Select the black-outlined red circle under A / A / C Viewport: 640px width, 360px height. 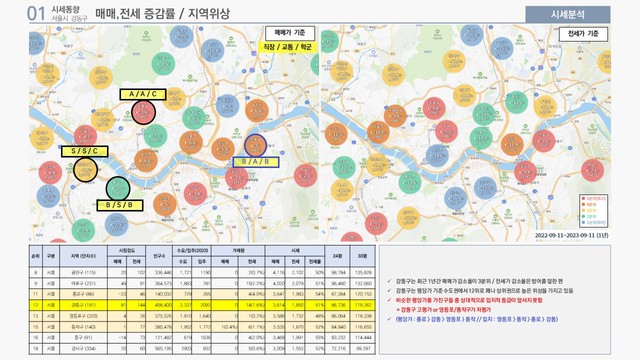144,112
